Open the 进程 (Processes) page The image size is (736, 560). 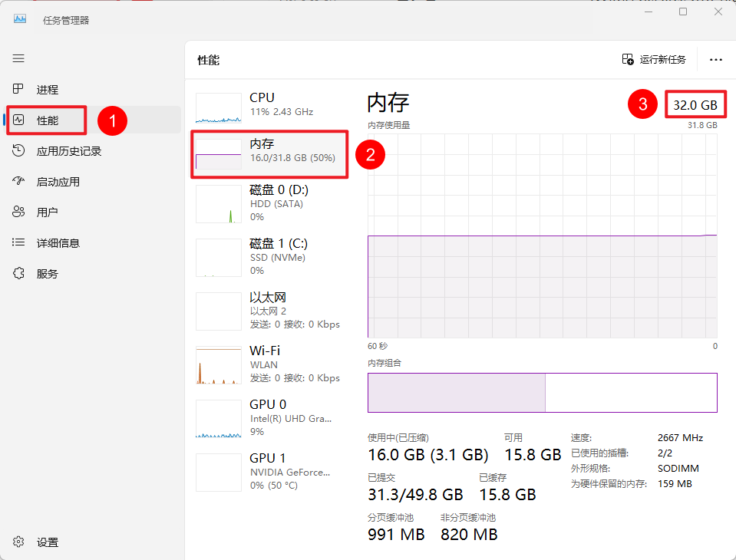tap(93, 89)
